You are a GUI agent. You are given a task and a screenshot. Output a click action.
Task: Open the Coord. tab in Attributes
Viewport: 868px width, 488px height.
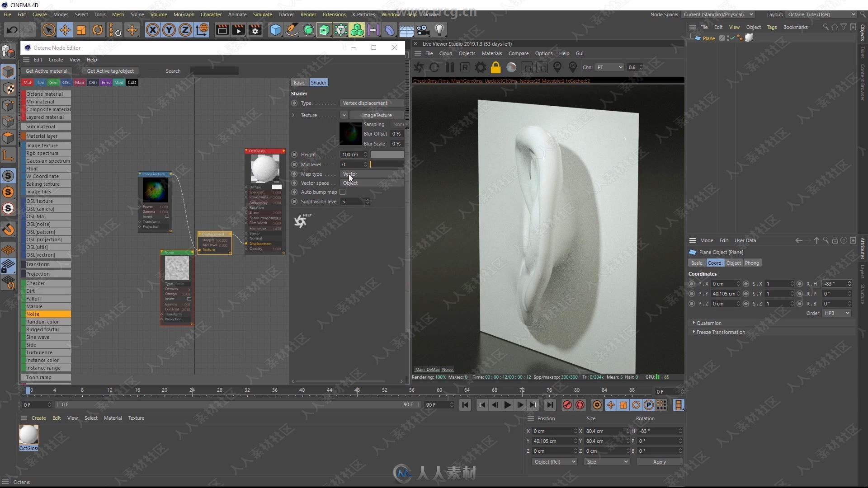[715, 263]
